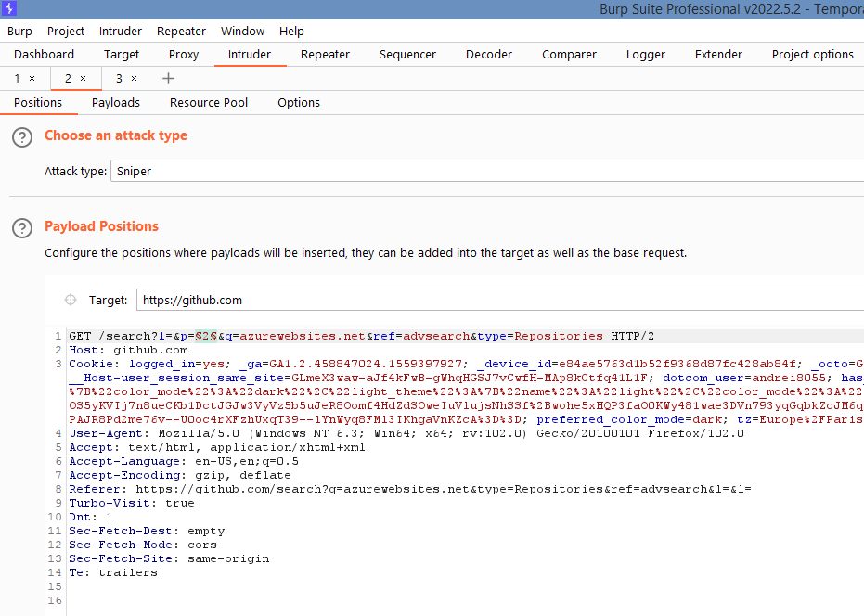This screenshot has width=864, height=616.
Task: Open the Burp menu
Action: click(19, 32)
